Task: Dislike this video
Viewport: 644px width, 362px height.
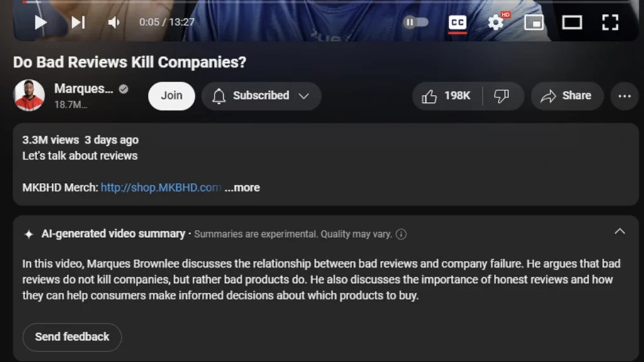Action: click(x=502, y=96)
